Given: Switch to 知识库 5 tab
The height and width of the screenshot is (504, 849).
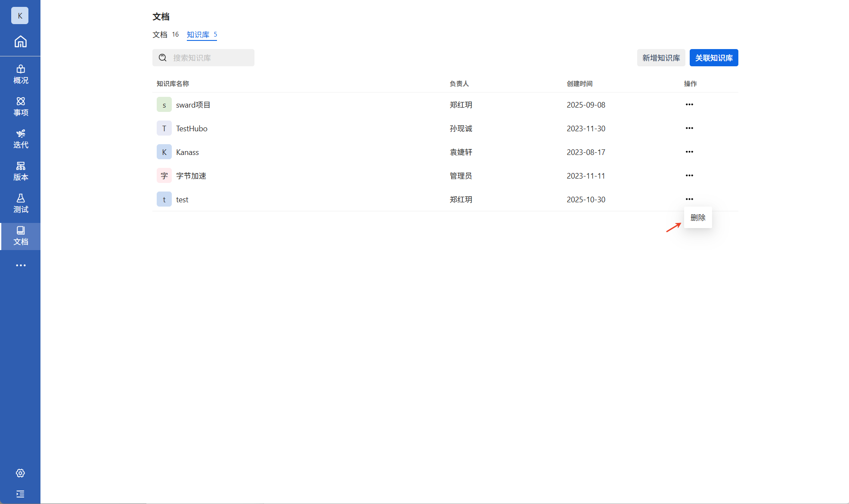Looking at the screenshot, I should 201,34.
